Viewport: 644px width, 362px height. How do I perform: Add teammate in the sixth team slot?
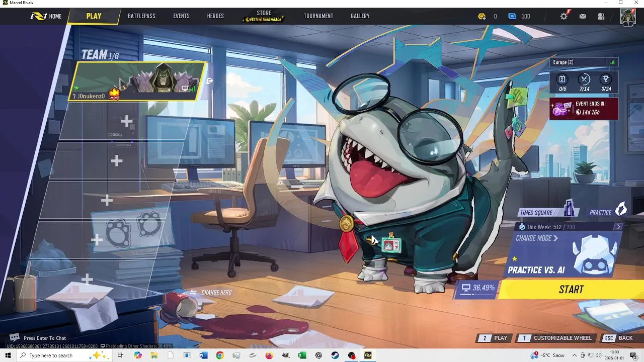pyautogui.click(x=87, y=279)
